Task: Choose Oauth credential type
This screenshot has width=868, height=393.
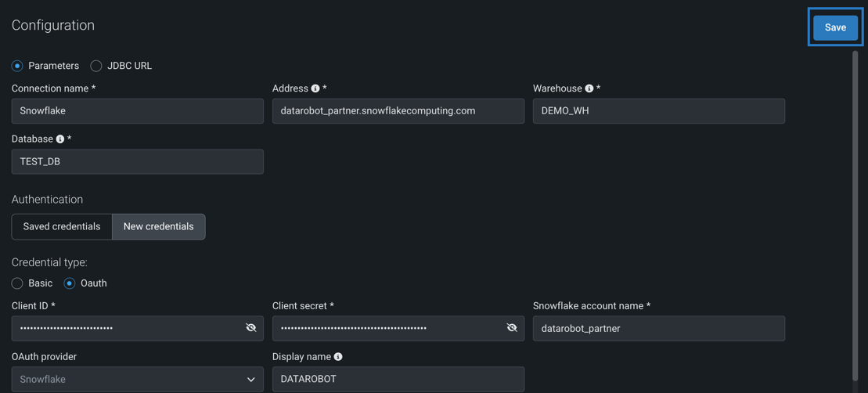Action: coord(70,283)
